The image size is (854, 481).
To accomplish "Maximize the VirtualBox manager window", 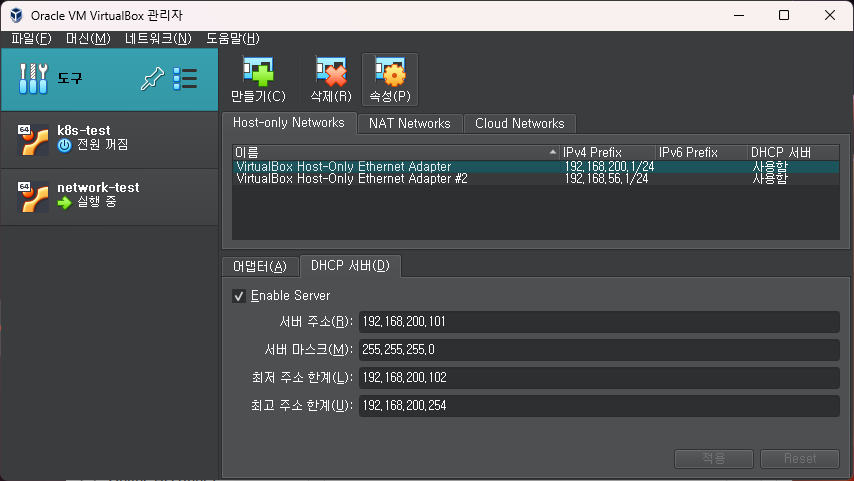I will [x=784, y=15].
